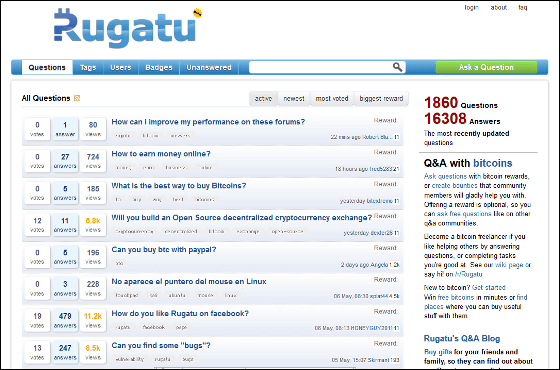
Task: Open the about link
Action: tap(499, 8)
